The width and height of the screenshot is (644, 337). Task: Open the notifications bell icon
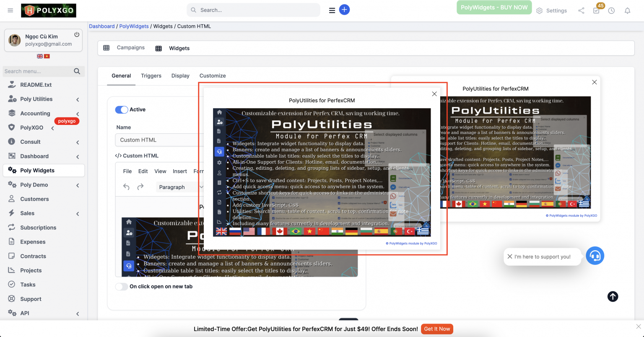[x=628, y=10]
